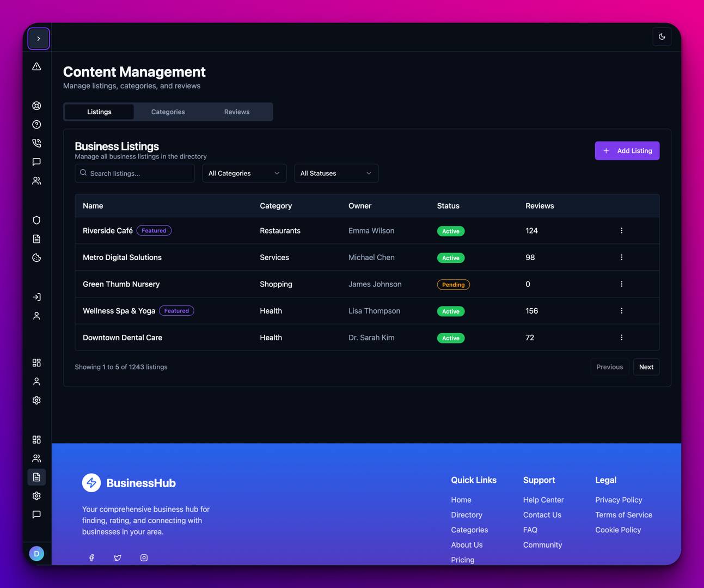This screenshot has width=704, height=588.
Task: Toggle dark mode with the moon button
Action: point(662,37)
